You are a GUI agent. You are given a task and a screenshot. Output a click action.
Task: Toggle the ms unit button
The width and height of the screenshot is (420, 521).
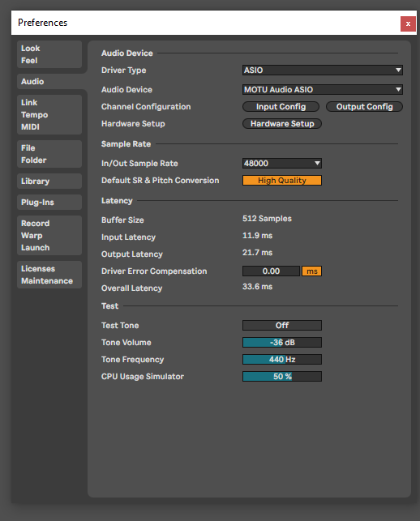point(311,271)
